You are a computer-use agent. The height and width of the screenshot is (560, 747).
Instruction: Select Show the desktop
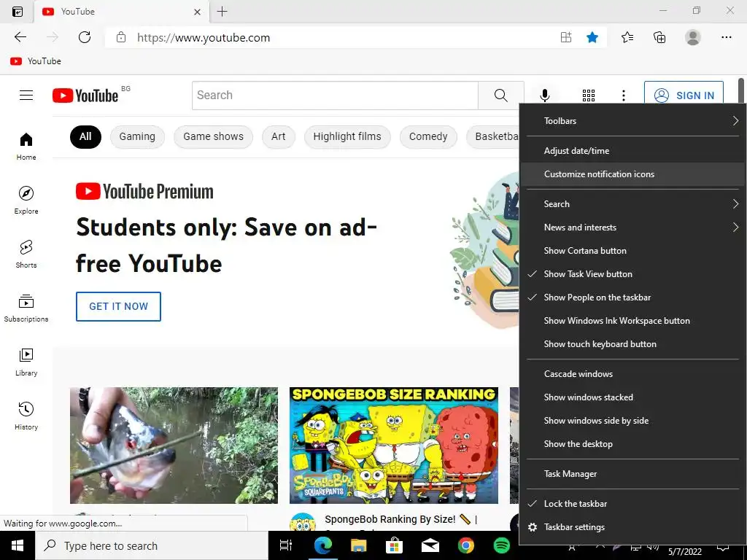(x=633, y=444)
